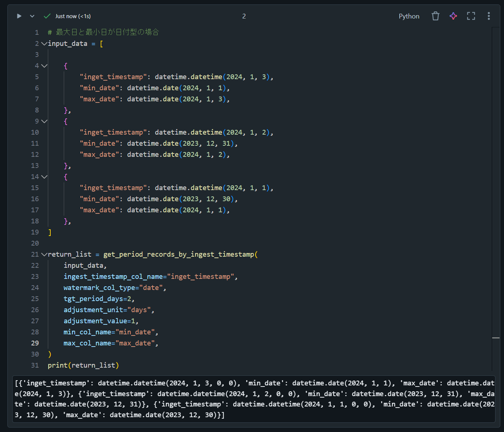Click 'Just now (<1s)' run status
Screen dimensions: 504x432
(73, 16)
